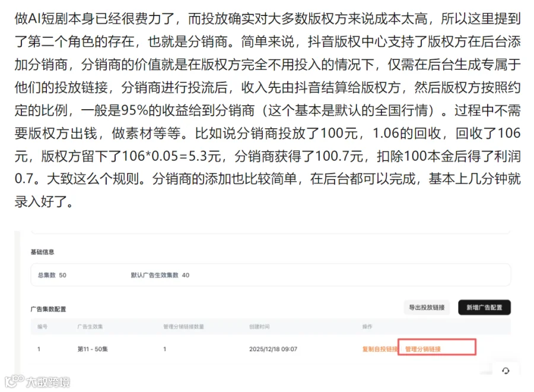
Task: Select the 第11 - 50集 cell
Action: pyautogui.click(x=93, y=349)
